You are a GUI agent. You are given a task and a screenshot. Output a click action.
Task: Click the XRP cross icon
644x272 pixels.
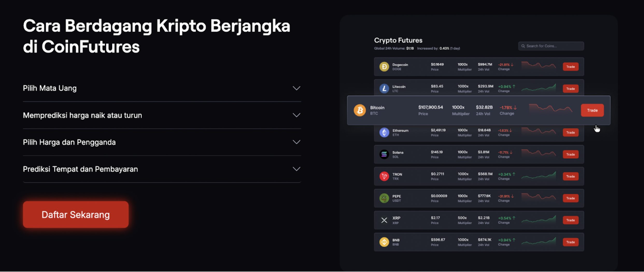pyautogui.click(x=384, y=220)
